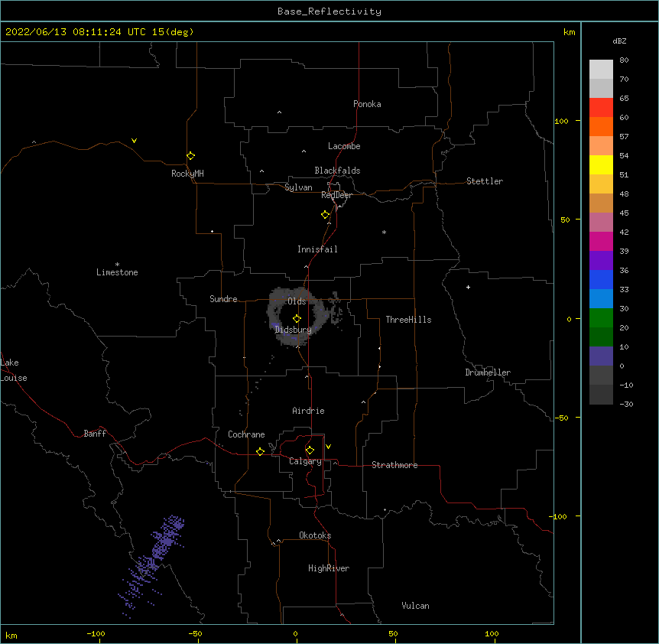Screen dimensions: 659x644
Task: Click the Strathmore label
Action: 394,465
